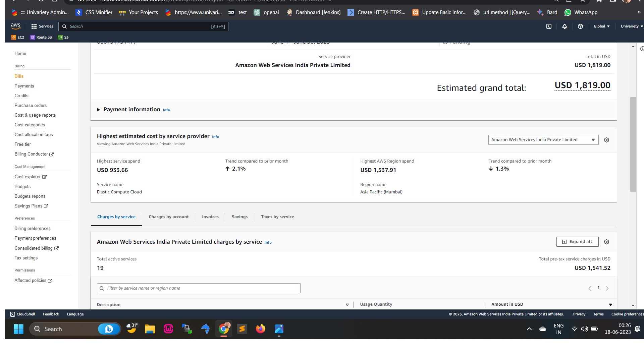Switch to Taxes by service tab

click(277, 217)
